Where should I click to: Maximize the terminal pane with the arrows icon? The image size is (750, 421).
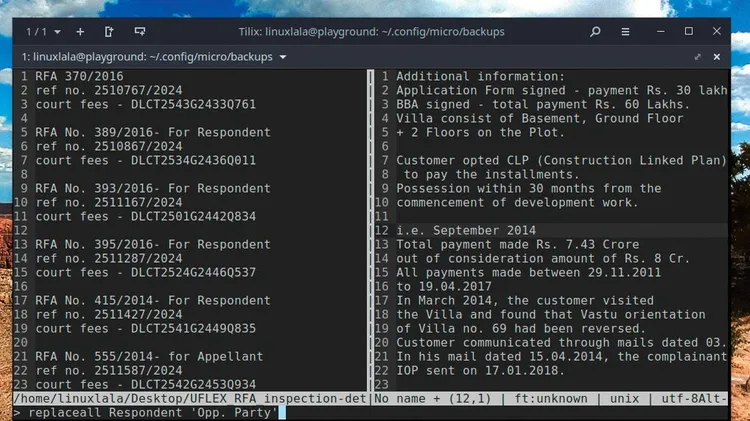click(x=697, y=57)
